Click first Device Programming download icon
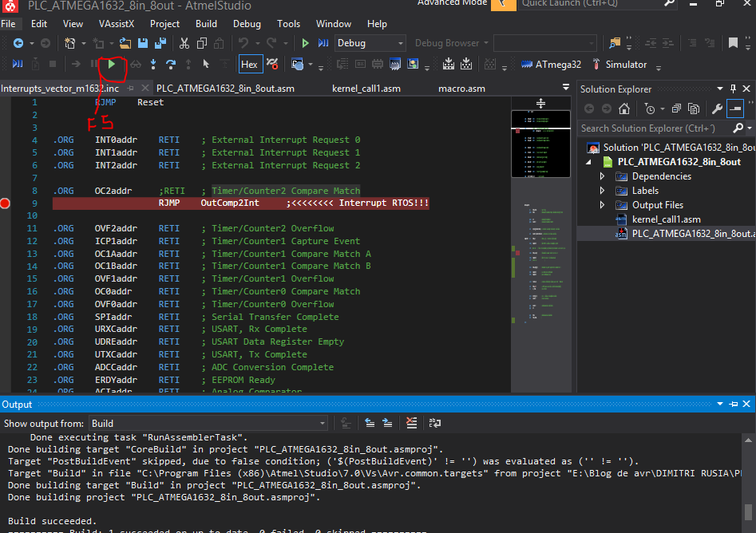The width and height of the screenshot is (756, 533). [x=449, y=64]
